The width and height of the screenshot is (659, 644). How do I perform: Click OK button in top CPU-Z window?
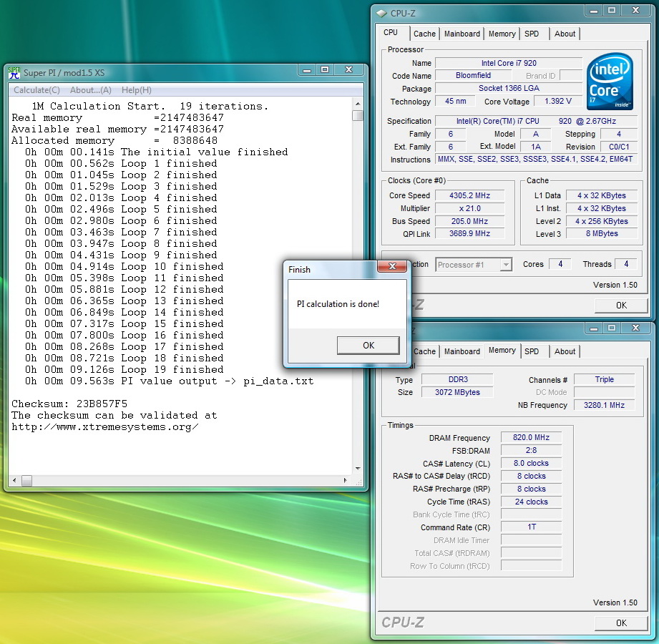coord(621,306)
